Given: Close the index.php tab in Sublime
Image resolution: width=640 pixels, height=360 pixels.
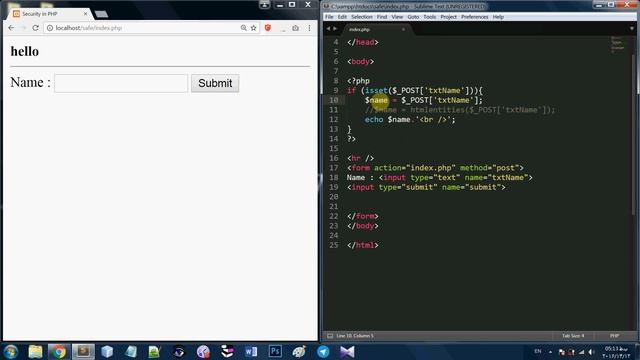Looking at the screenshot, I should tap(403, 29).
